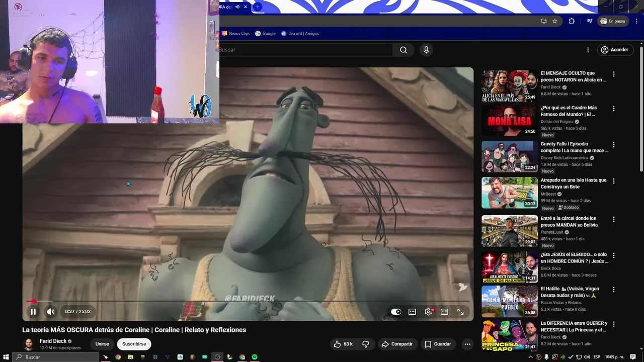Start voice search with microphone icon
The image size is (644, 362).
click(426, 50)
